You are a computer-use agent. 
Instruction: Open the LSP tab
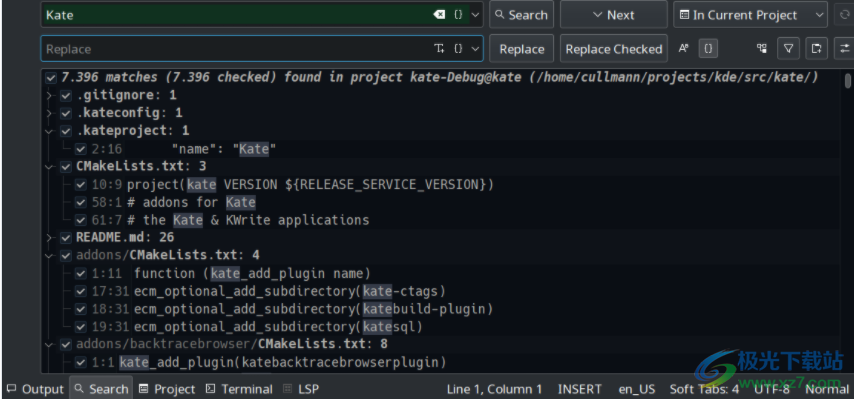pos(301,389)
